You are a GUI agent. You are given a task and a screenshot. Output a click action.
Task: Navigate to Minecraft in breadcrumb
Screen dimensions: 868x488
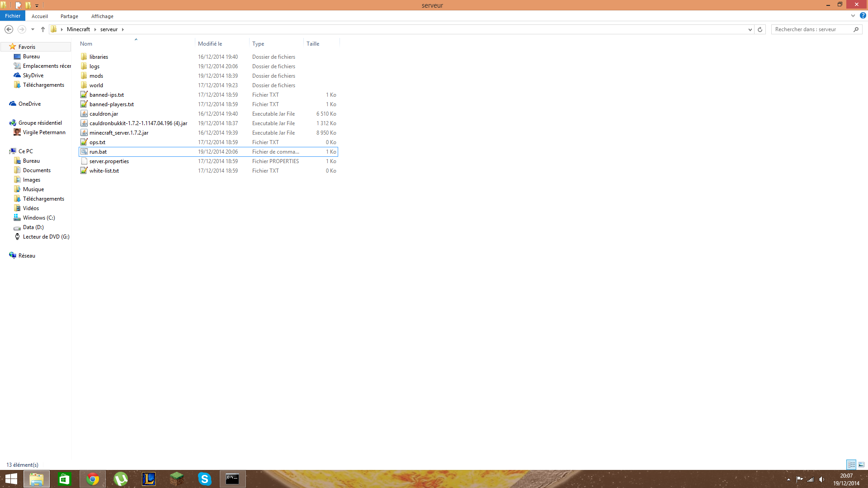(x=78, y=29)
